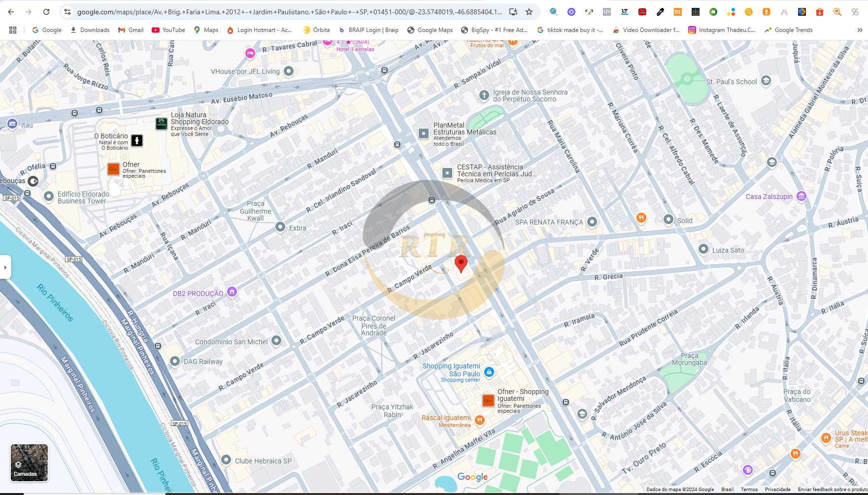Select the DB2 PRODUÇÃO marker
Image resolution: width=868 pixels, height=495 pixels.
(x=232, y=292)
